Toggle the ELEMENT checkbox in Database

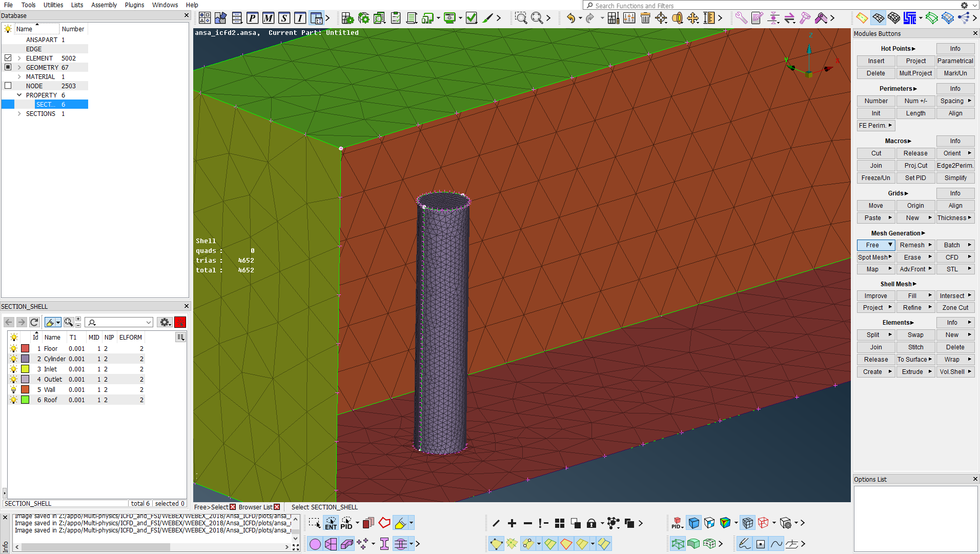[x=8, y=58]
